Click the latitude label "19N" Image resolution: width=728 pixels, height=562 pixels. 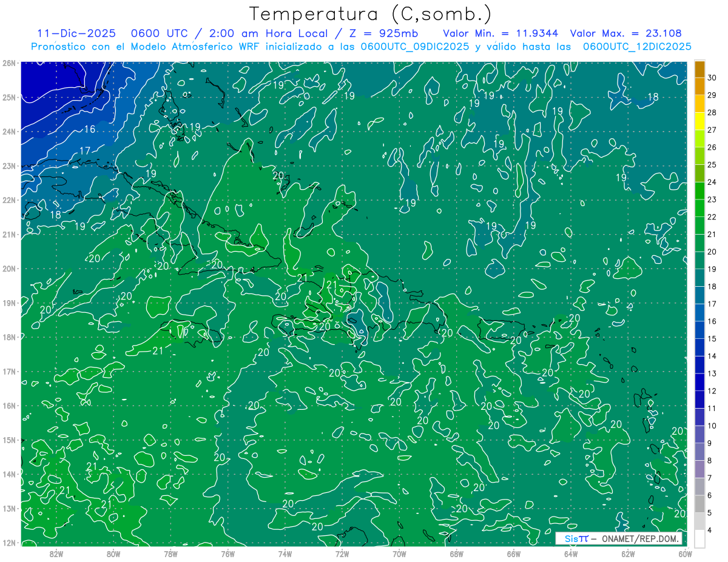(x=8, y=303)
